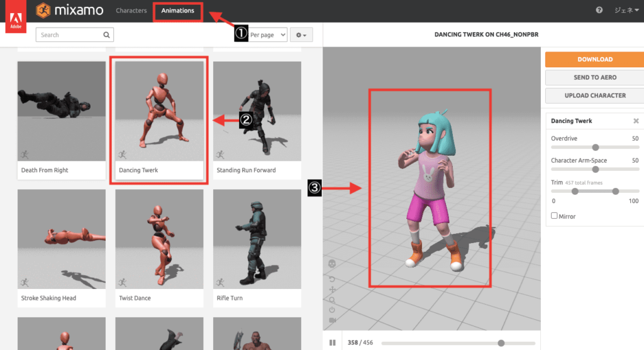Screen dimensions: 644x350
Task: Click the 457 total frames label
Action: 584,183
